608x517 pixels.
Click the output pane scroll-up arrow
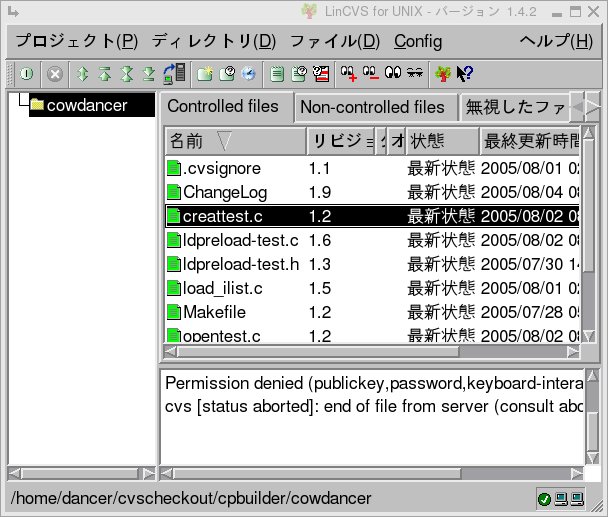(592, 375)
